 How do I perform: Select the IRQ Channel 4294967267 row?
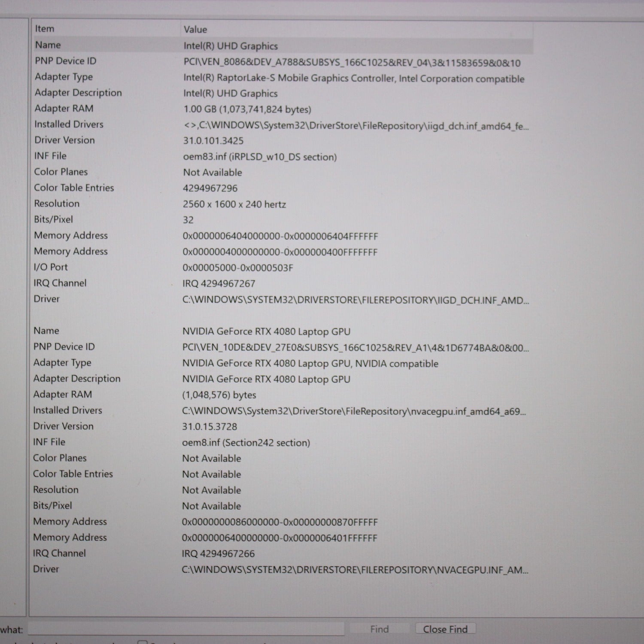(219, 284)
